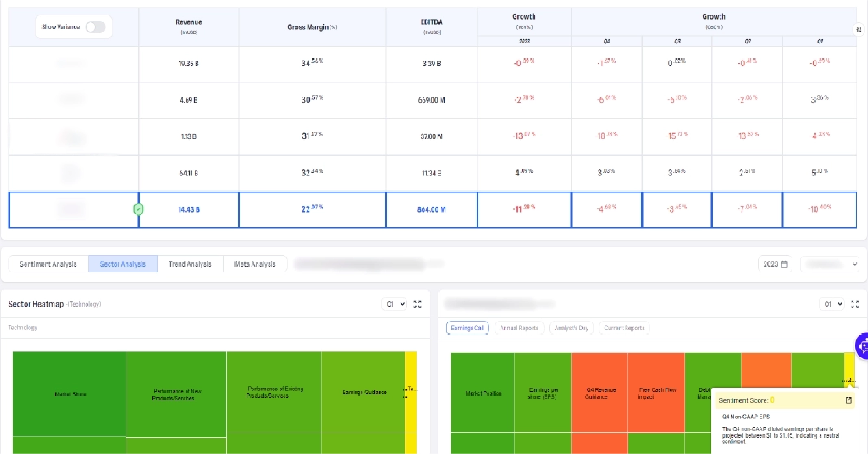Open the purple chatbot assistant icon
The image size is (868, 454).
tap(863, 346)
